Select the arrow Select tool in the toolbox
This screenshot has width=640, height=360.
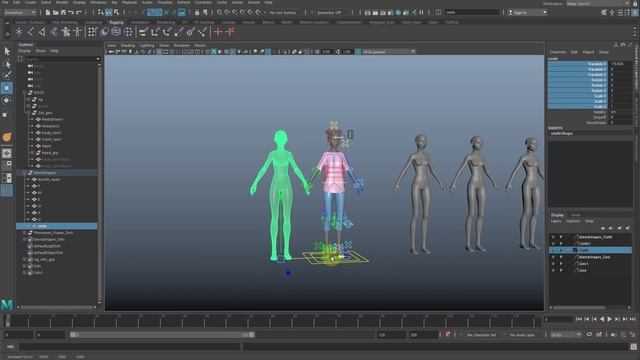(x=7, y=51)
